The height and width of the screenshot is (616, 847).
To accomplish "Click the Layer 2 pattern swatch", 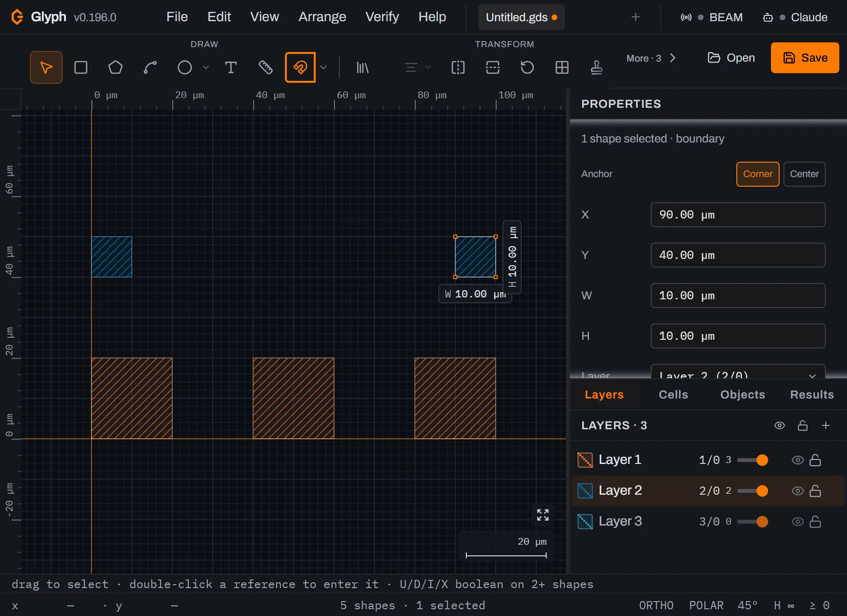I will click(x=585, y=491).
